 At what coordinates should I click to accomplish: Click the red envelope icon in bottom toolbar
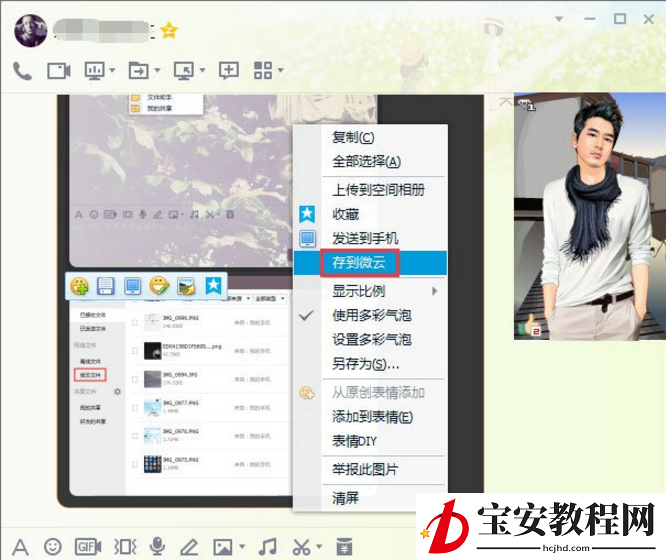[344, 546]
